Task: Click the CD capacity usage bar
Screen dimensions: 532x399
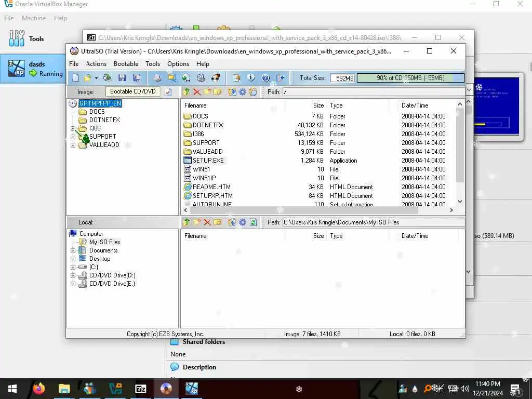Action: pyautogui.click(x=410, y=78)
